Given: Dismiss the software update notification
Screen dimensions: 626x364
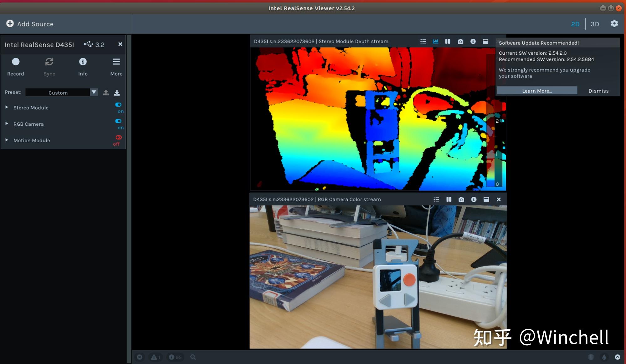Looking at the screenshot, I should 598,91.
